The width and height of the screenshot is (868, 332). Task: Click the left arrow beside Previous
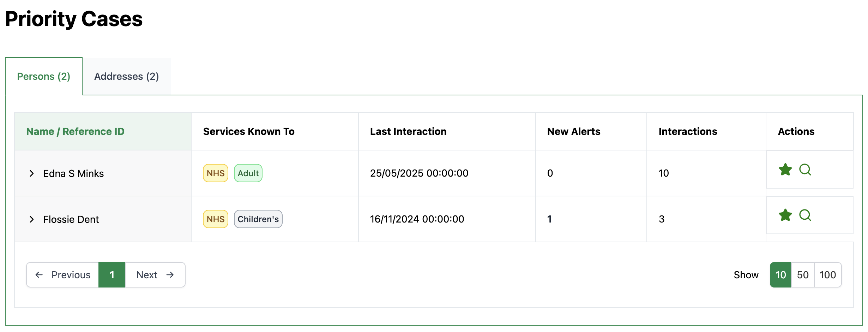(x=39, y=275)
